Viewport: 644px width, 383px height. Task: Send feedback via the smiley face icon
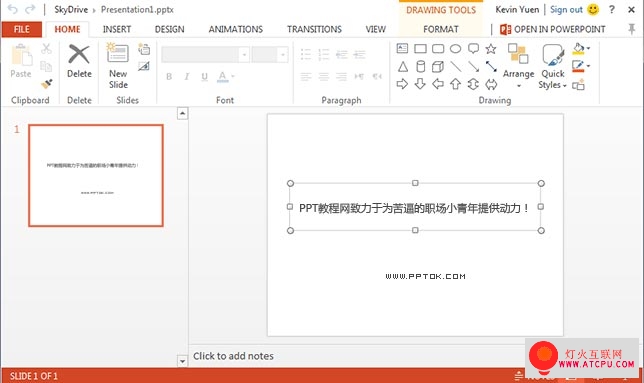pos(593,9)
